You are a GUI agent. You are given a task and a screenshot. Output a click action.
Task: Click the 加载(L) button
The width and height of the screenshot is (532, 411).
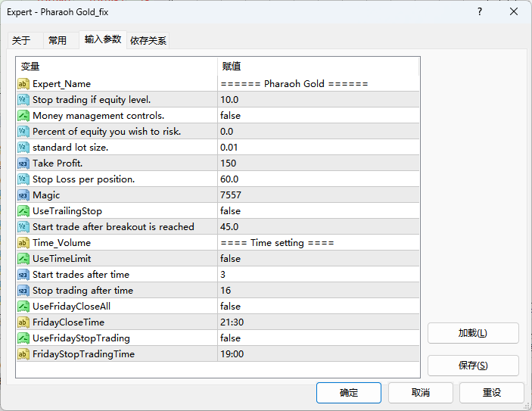(x=473, y=333)
